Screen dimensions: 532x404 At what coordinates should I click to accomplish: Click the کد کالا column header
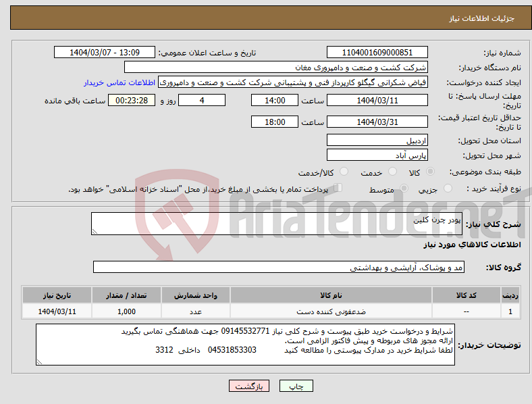(467, 295)
